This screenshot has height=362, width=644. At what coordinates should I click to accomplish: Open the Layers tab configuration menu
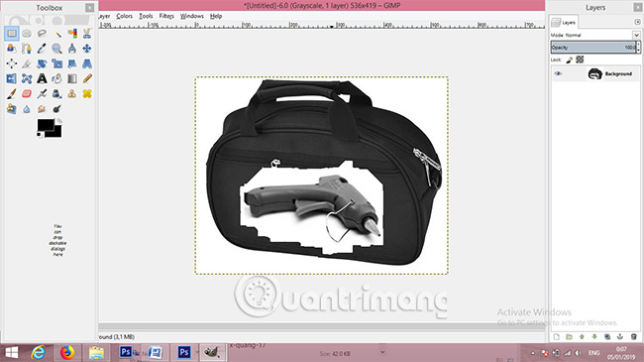tap(637, 22)
